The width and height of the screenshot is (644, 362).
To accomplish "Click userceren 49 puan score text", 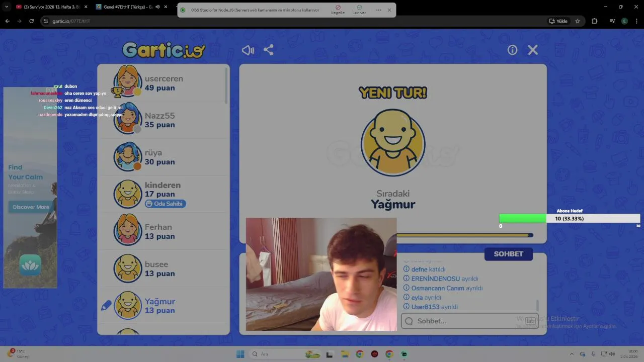I will (160, 88).
